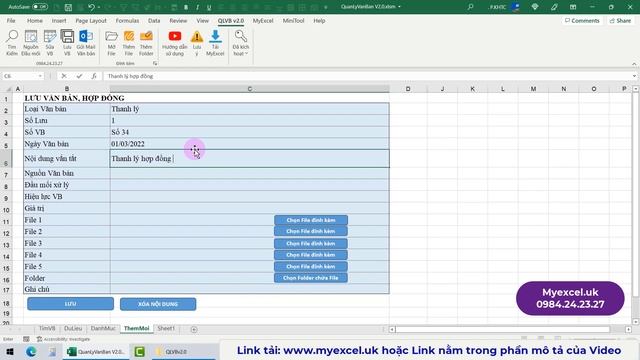Click Gửi Mail Văn bản Outlook icon
640x360 pixels.
86,42
